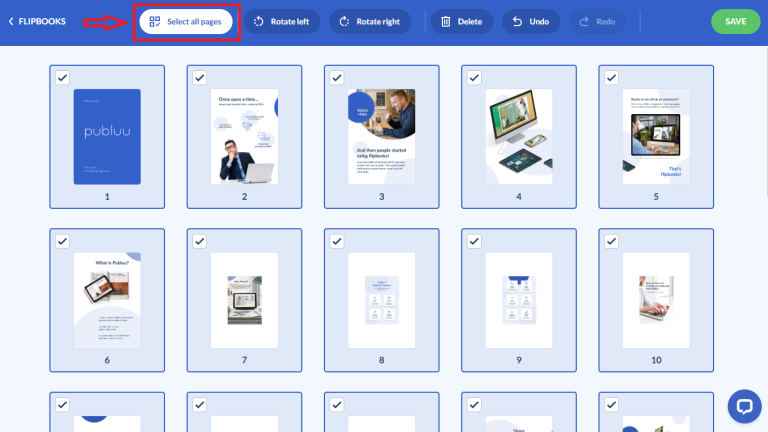Image resolution: width=768 pixels, height=432 pixels.
Task: Uncheck the checkbox on page 3
Action: click(337, 77)
